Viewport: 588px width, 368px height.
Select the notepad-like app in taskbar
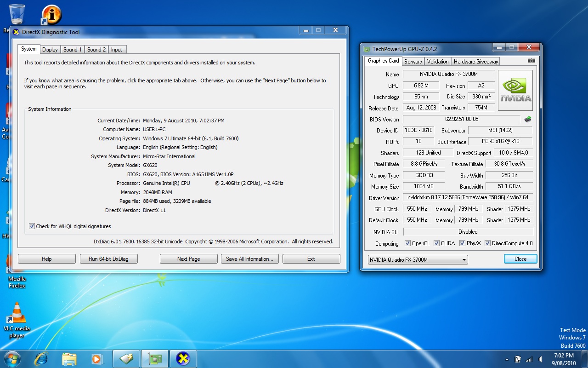click(x=126, y=358)
